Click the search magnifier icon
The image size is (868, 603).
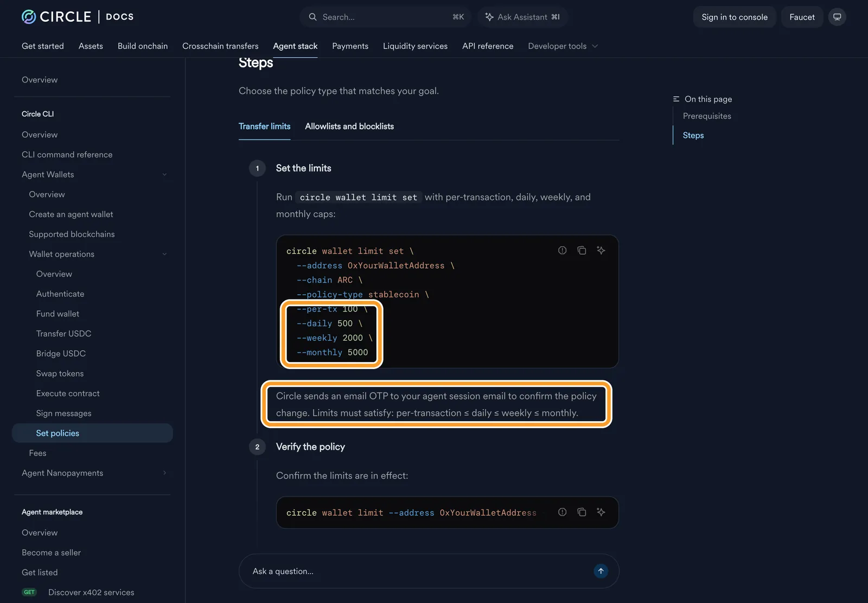pyautogui.click(x=313, y=17)
